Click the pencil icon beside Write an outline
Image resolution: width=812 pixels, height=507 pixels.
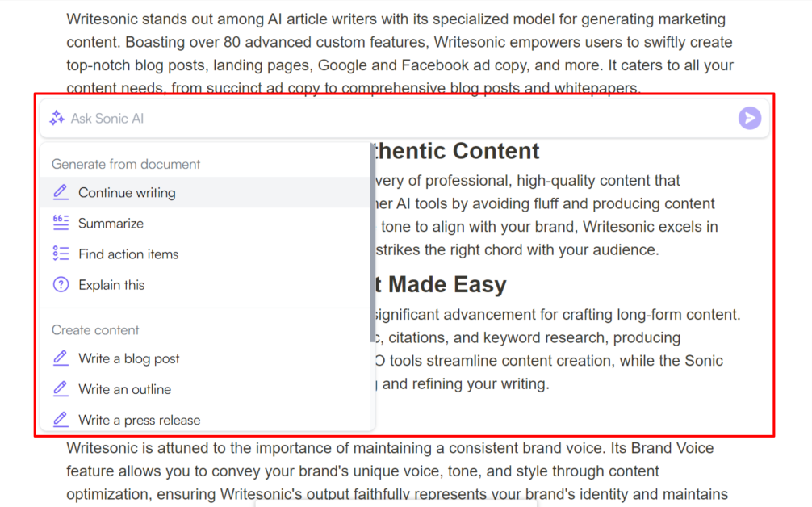pos(61,388)
